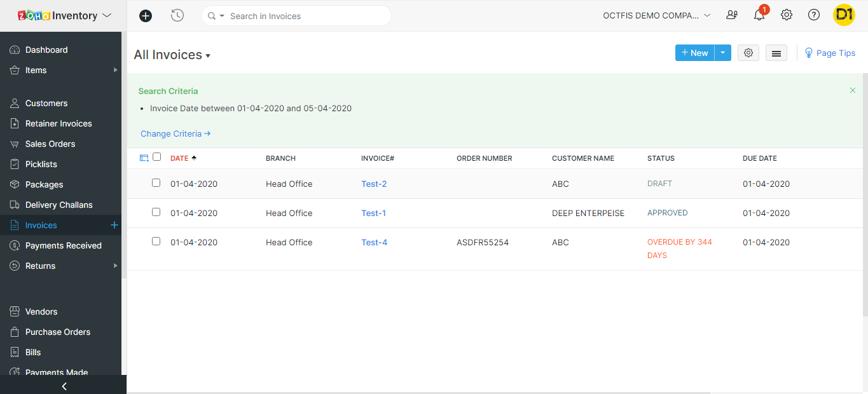This screenshot has width=868, height=394.
Task: Open the refer and earn contacts icon
Action: (x=732, y=15)
